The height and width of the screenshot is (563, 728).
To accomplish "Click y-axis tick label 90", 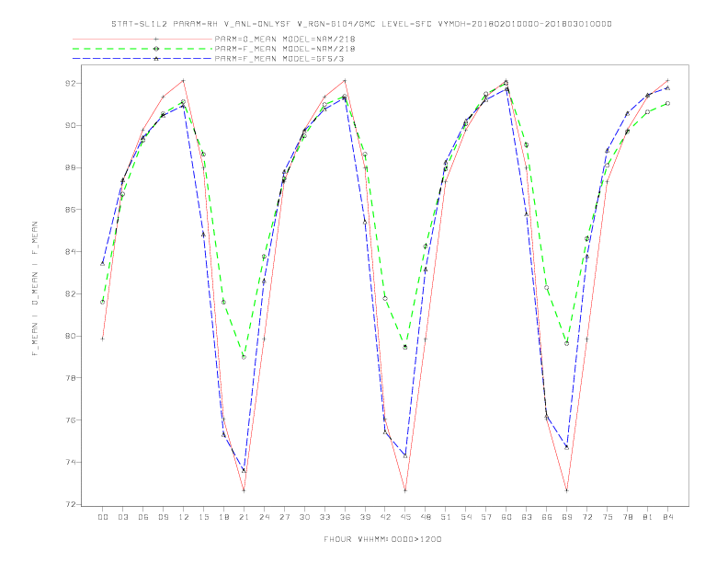I will (71, 125).
